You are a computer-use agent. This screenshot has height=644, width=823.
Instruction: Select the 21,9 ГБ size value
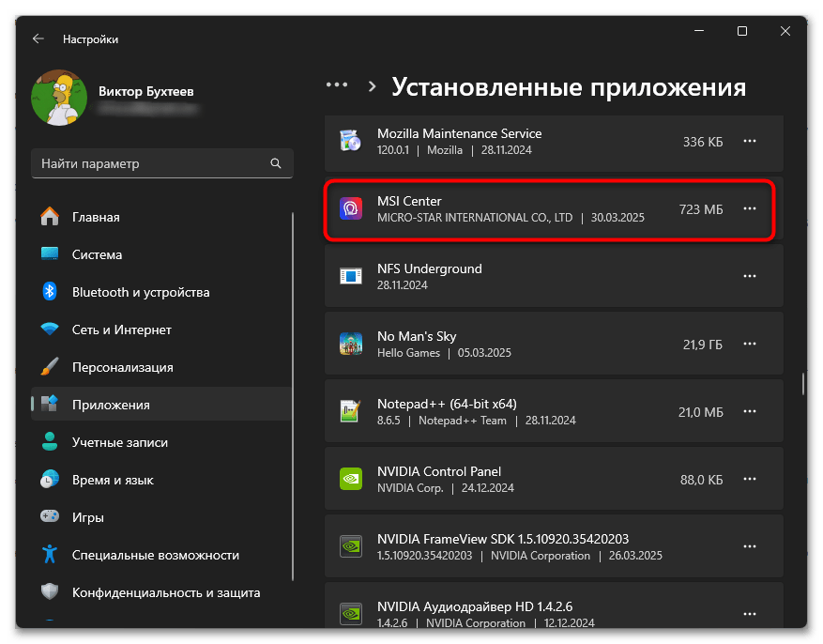[702, 345]
